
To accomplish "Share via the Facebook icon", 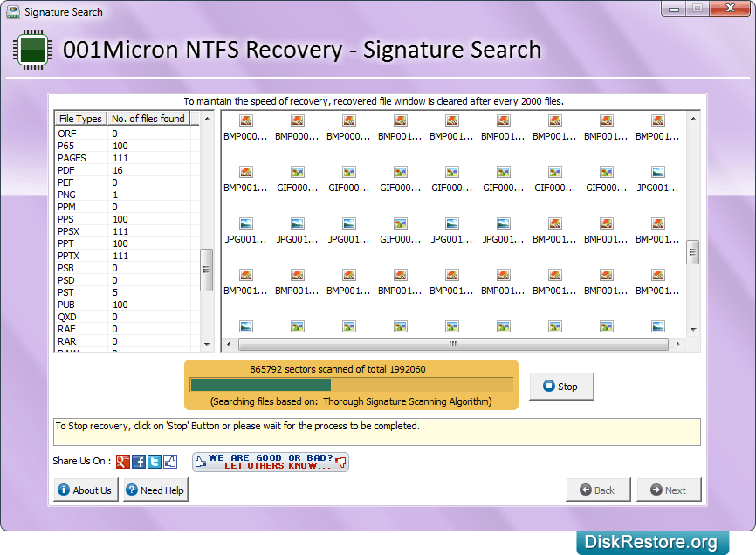I will 139,462.
